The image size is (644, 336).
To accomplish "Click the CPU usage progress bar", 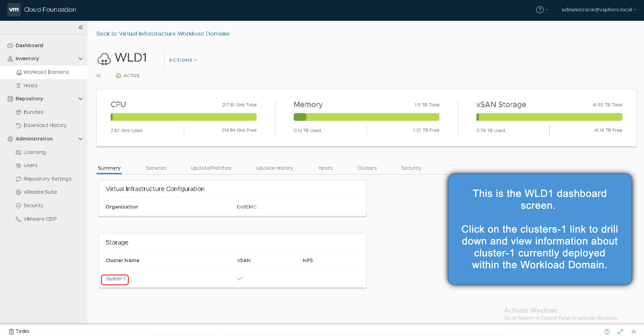I will pyautogui.click(x=184, y=117).
